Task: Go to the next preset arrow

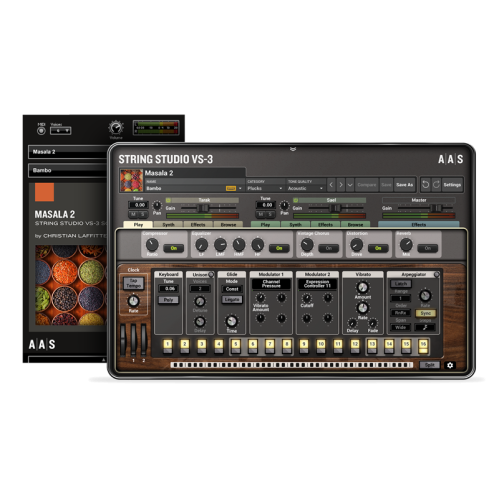Action: tap(341, 185)
